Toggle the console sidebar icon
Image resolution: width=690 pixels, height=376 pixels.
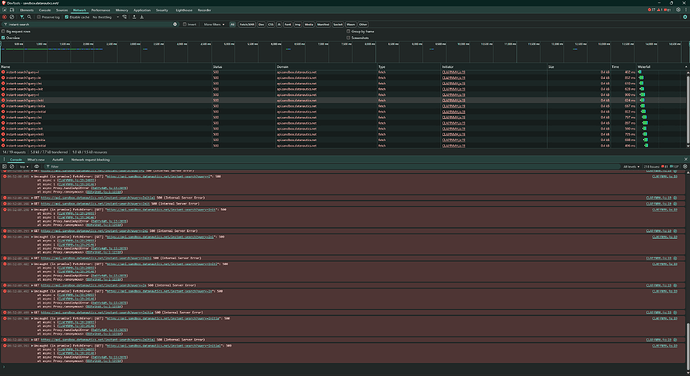pyautogui.click(x=4, y=166)
